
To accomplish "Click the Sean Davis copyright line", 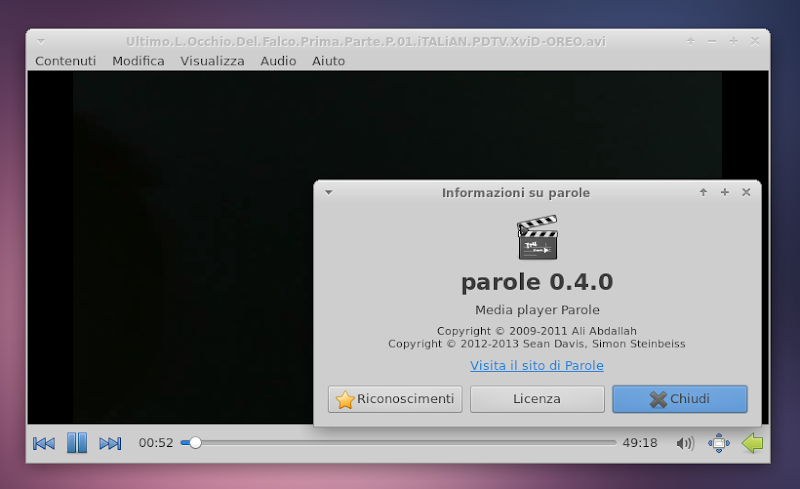I will tap(537, 344).
